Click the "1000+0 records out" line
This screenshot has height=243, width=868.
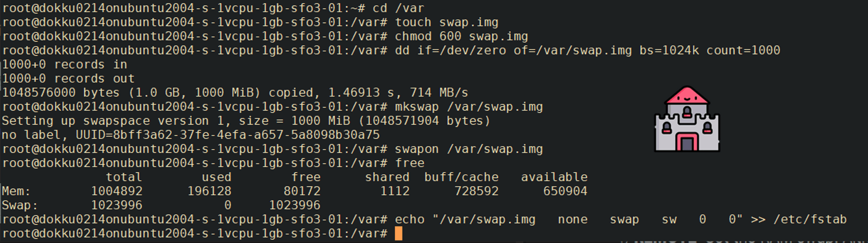click(x=68, y=79)
